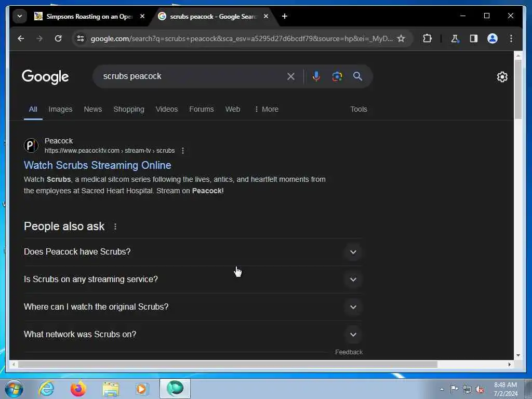This screenshot has width=532, height=399.
Task: Click the peacocktv.com URL breadcrumb
Action: (110, 151)
